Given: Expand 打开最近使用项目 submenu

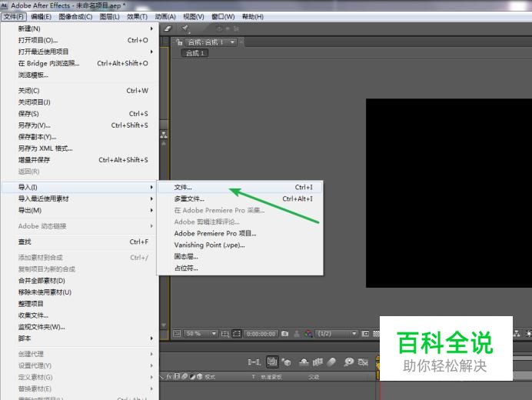Looking at the screenshot, I should click(x=81, y=52).
